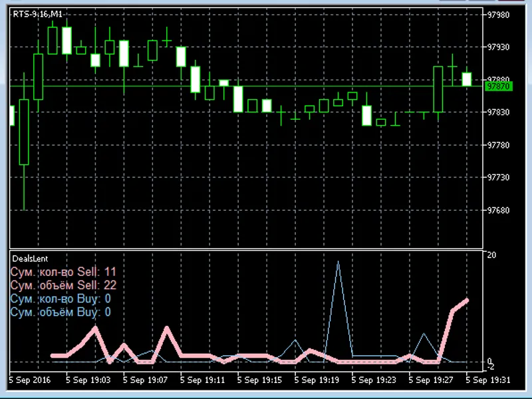Image resolution: width=532 pixels, height=399 pixels.
Task: Click the green horizontal current price line
Action: 246,86
